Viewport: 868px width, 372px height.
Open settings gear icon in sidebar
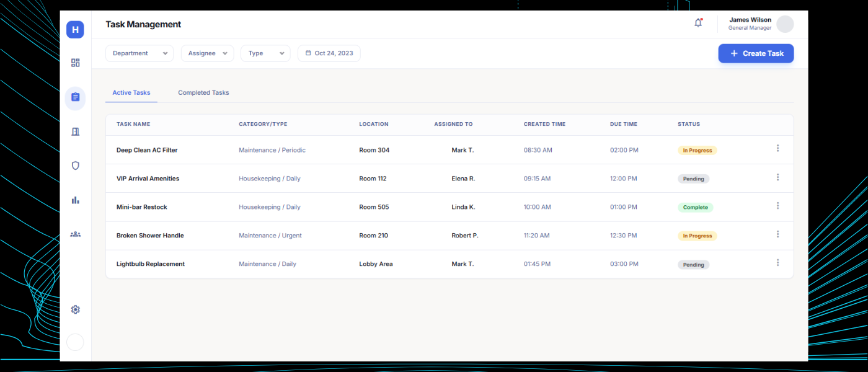pyautogui.click(x=75, y=309)
